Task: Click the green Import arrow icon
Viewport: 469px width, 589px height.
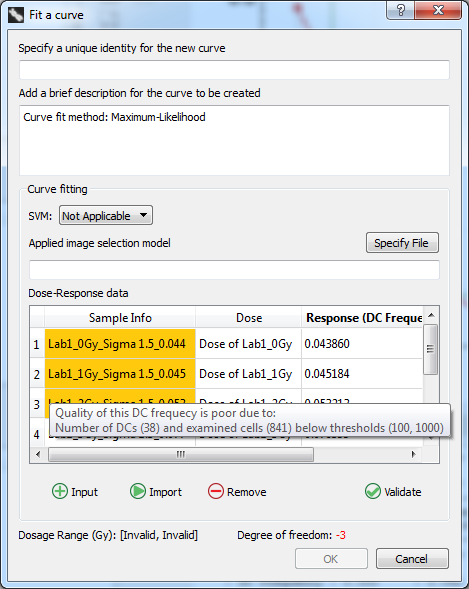Action: pos(138,491)
